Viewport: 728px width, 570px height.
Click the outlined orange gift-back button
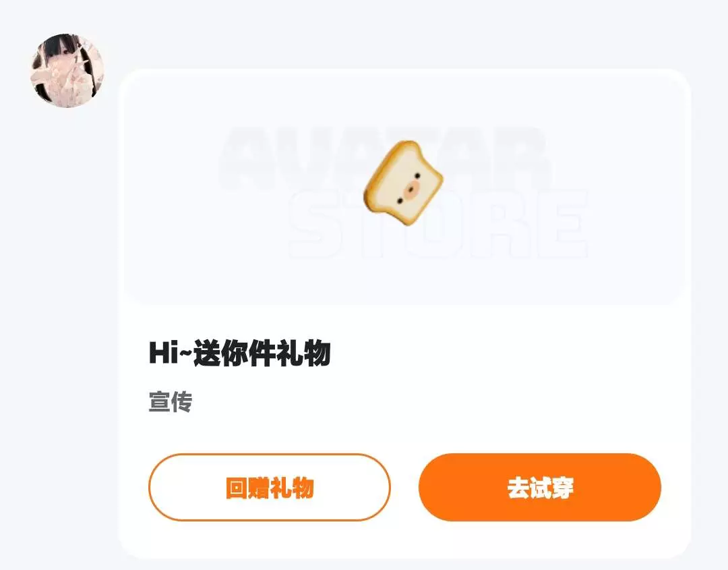[x=269, y=487]
